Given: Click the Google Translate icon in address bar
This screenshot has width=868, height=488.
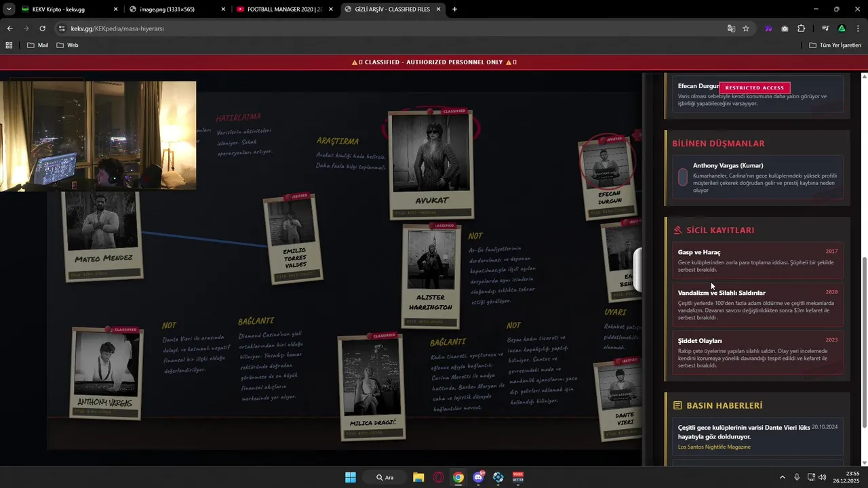Looking at the screenshot, I should click(x=731, y=28).
